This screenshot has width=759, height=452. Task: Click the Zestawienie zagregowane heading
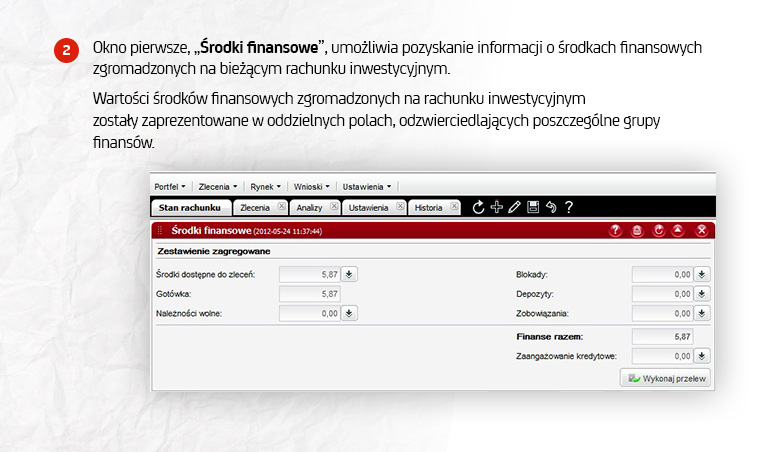[214, 251]
